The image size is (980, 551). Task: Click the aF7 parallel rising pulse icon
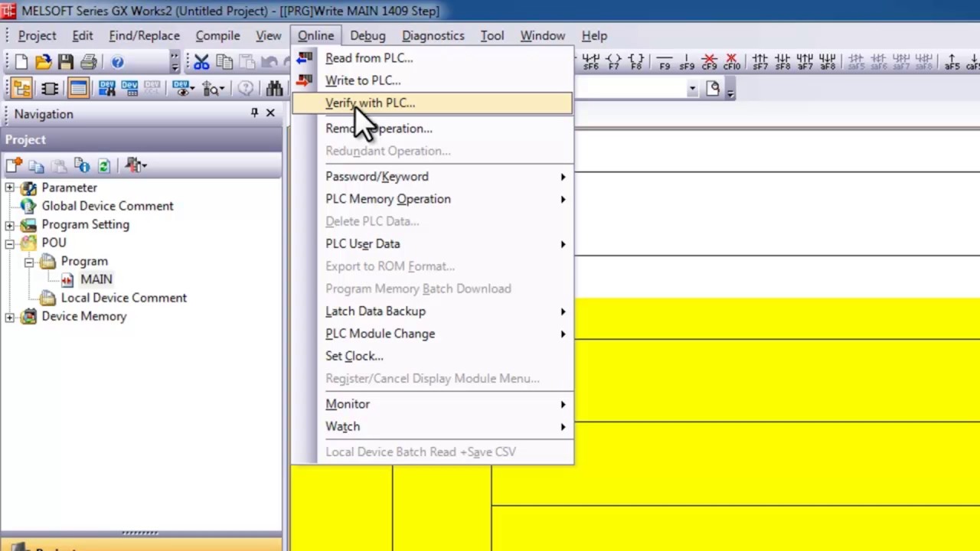(x=805, y=62)
